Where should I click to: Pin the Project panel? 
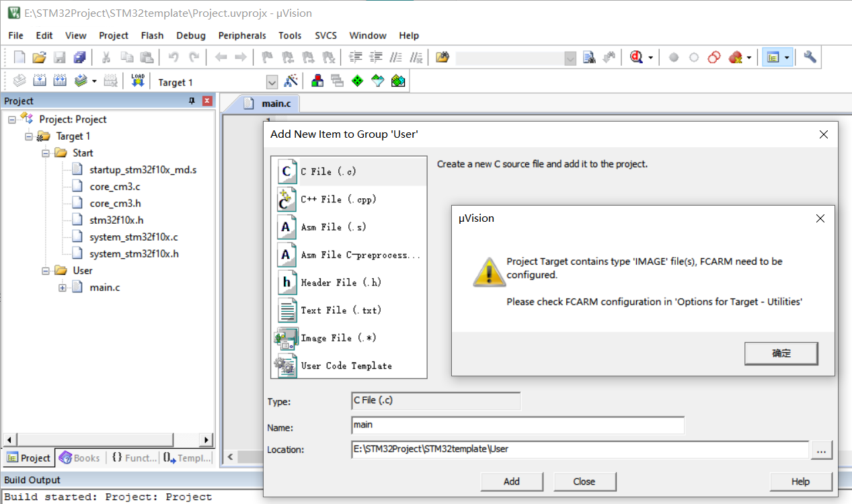tap(192, 101)
